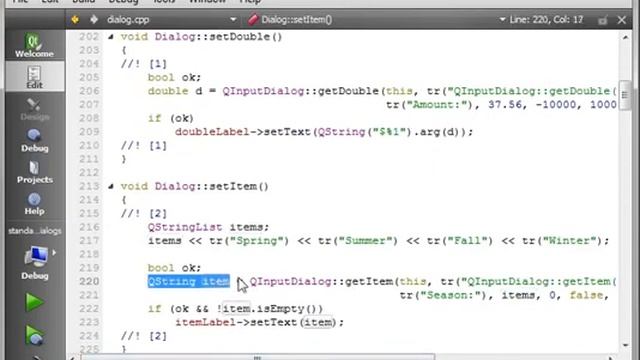Viewport: 640px width, 360px height.
Task: Open the Help mode
Action: [34, 203]
